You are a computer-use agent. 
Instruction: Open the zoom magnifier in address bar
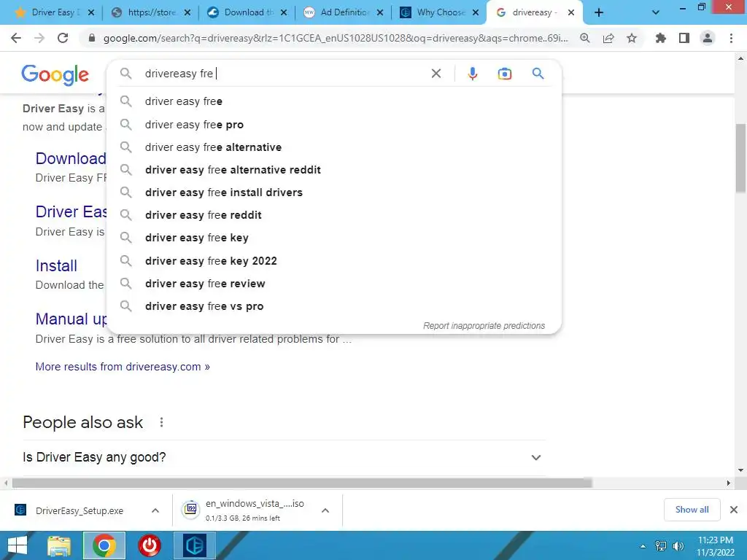pos(585,38)
